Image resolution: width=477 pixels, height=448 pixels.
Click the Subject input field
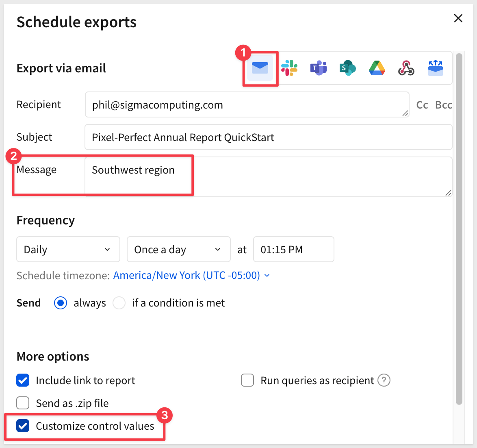[268, 137]
